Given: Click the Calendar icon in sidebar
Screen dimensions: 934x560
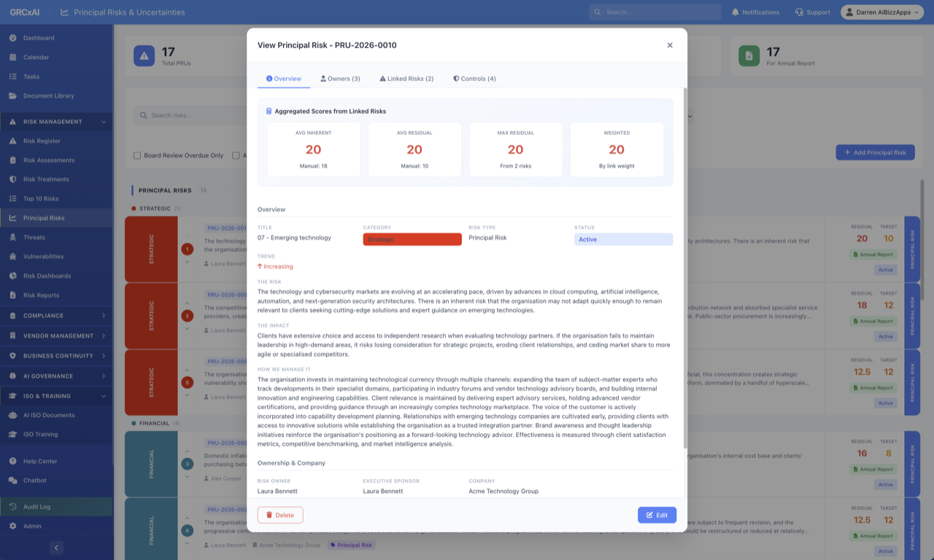Looking at the screenshot, I should (x=12, y=57).
